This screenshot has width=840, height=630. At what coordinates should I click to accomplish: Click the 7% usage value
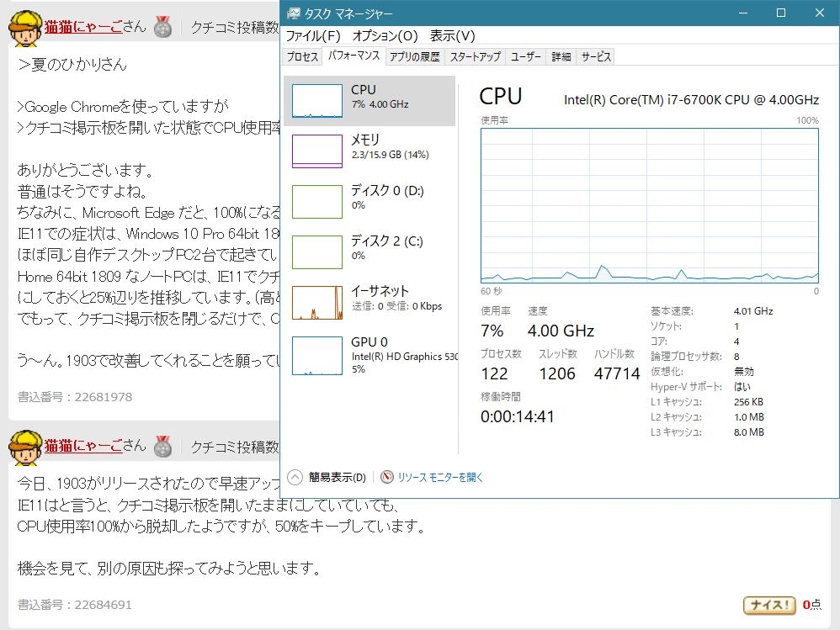click(492, 331)
